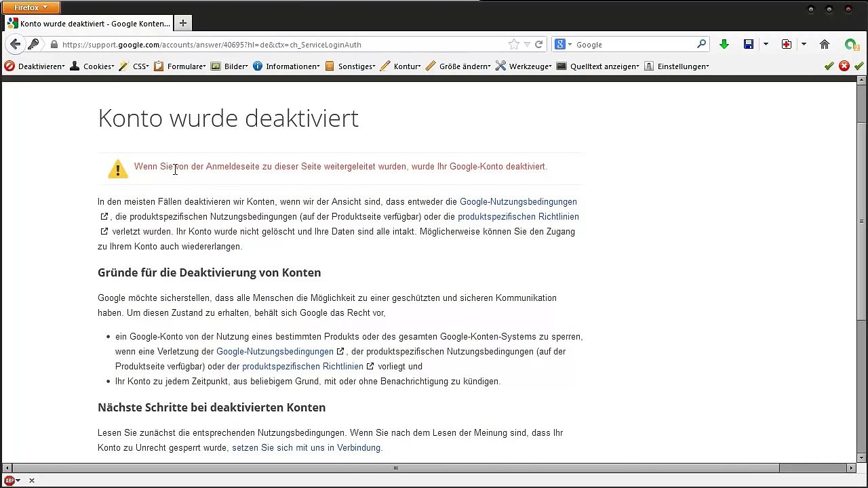The width and height of the screenshot is (868, 488).
Task: Open downloads with the green arrow icon
Action: (724, 45)
